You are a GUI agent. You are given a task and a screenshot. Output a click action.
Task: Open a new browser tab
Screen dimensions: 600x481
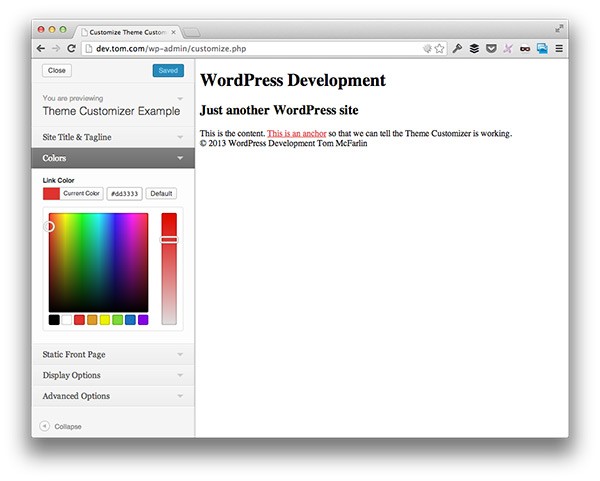[x=191, y=33]
